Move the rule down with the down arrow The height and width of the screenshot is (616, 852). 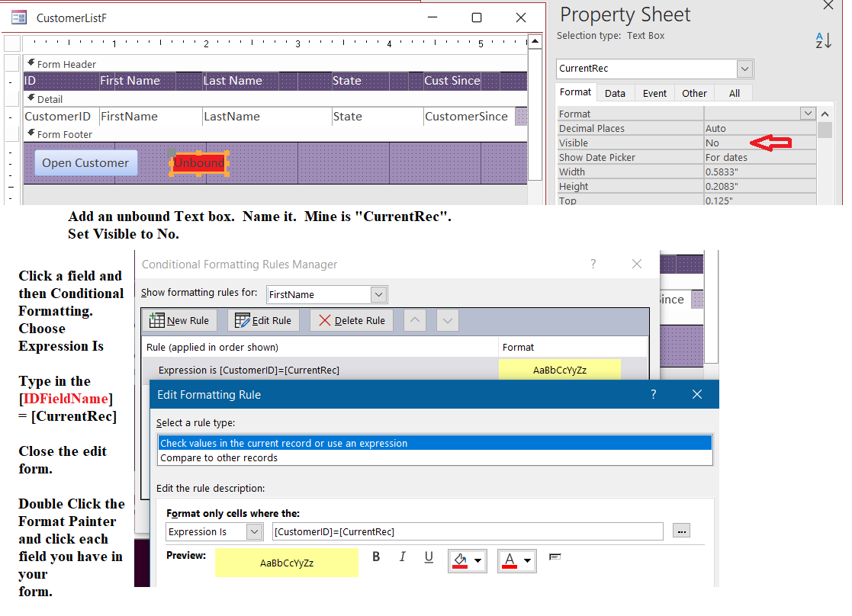pyautogui.click(x=448, y=320)
